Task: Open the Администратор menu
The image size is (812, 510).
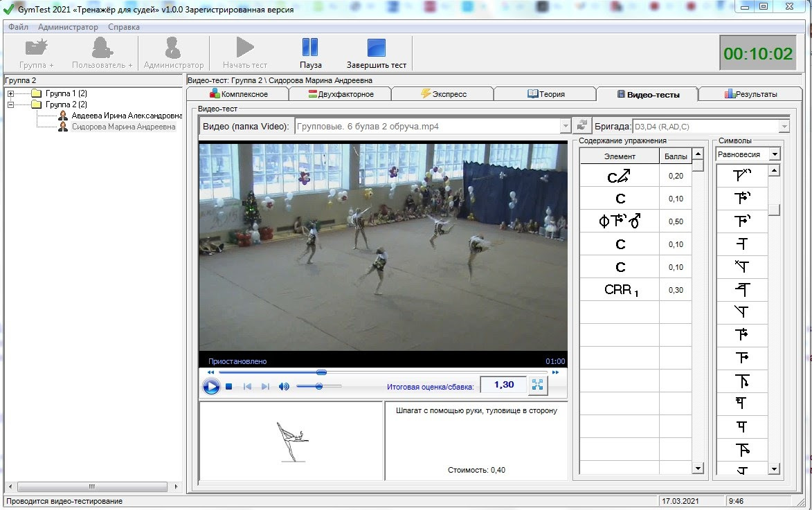Action: coord(68,27)
